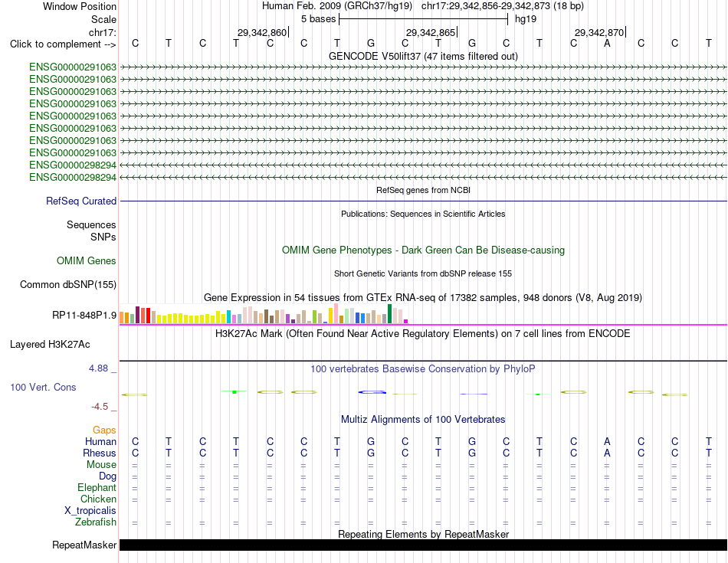Open 'Publications: Sequences in Scientific Articles' title

pyautogui.click(x=423, y=214)
